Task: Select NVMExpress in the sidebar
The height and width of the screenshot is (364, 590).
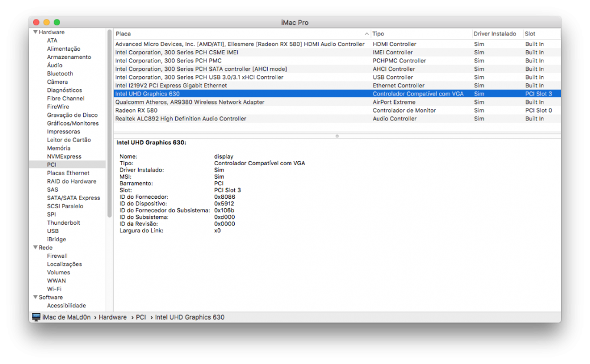Action: [x=64, y=156]
